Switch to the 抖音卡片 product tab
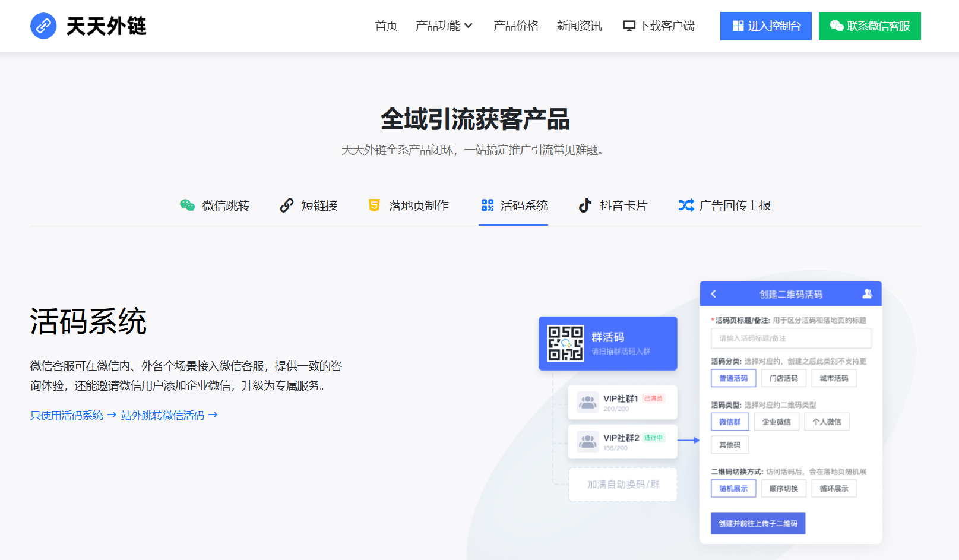The height and width of the screenshot is (560, 959). tap(613, 205)
